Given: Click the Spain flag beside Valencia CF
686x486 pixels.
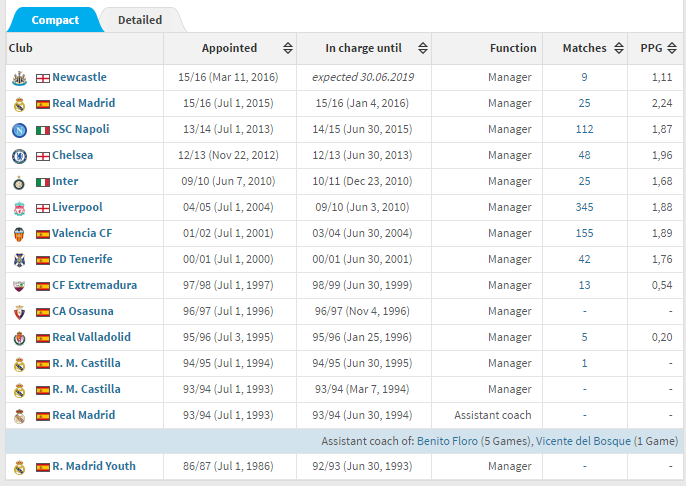Looking at the screenshot, I should click(43, 234).
